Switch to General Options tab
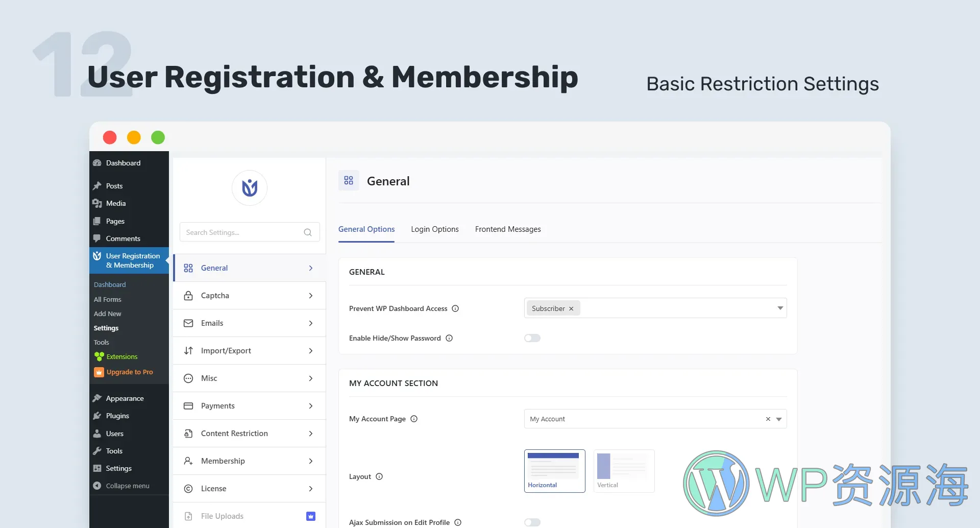This screenshot has width=980, height=528. pos(366,229)
